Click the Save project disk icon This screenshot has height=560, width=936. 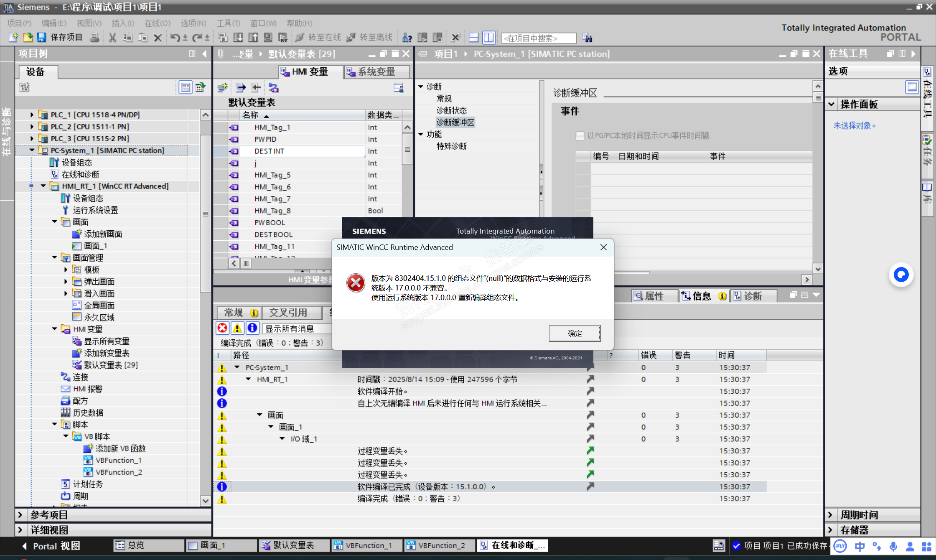click(41, 38)
